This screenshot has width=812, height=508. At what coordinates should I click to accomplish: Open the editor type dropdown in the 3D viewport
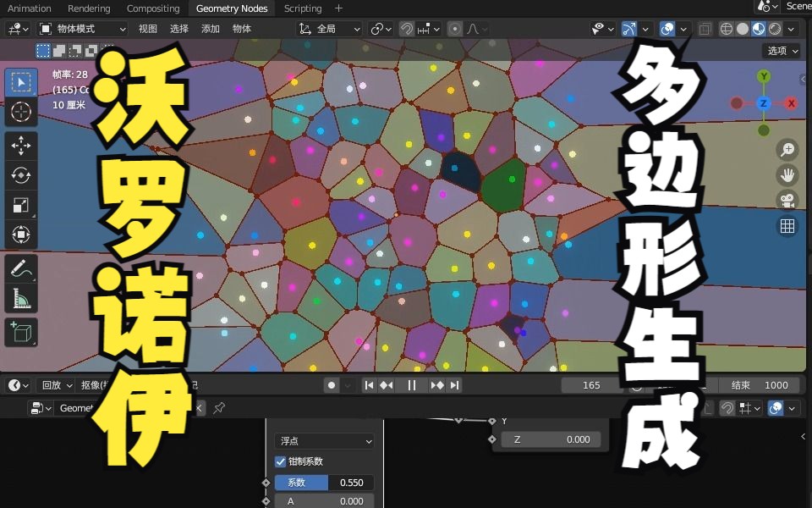tap(19, 29)
